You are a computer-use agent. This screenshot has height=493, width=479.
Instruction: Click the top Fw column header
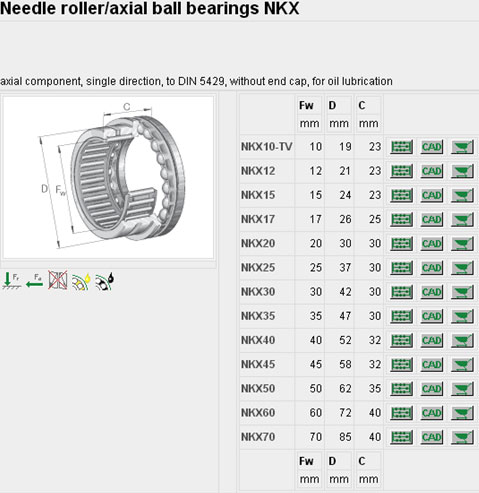point(306,106)
